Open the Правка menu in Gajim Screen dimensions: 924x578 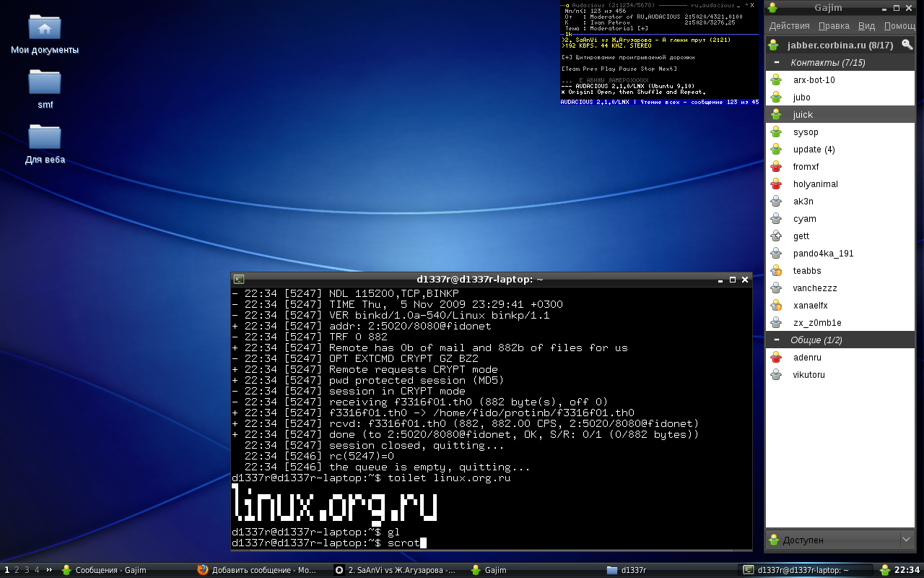[x=834, y=26]
